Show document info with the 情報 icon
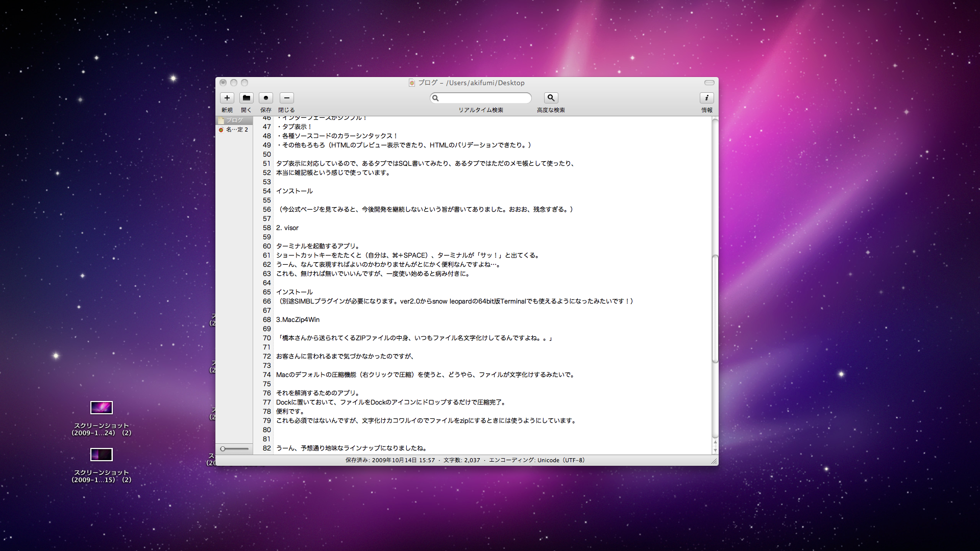Image resolution: width=980 pixels, height=551 pixels. [x=706, y=98]
